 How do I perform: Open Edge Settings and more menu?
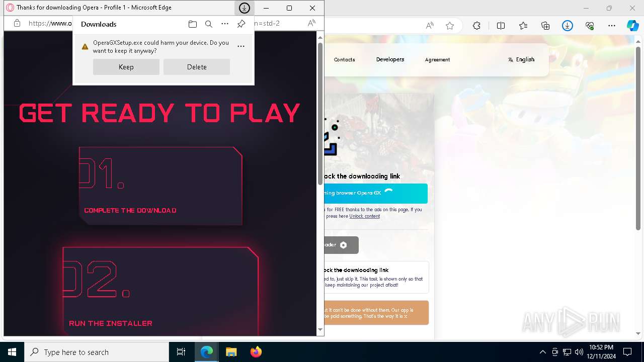612,26
